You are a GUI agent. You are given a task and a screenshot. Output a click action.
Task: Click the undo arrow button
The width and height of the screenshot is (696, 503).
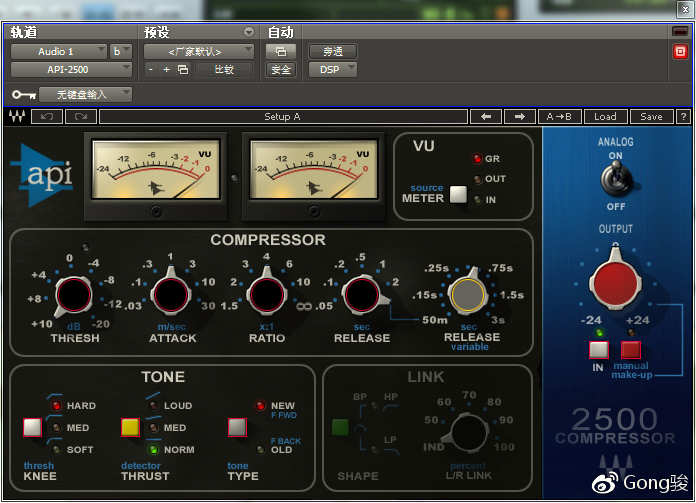47,117
